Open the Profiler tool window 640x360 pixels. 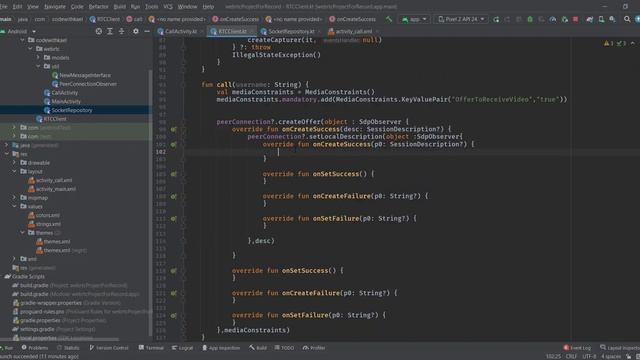tap(314, 348)
